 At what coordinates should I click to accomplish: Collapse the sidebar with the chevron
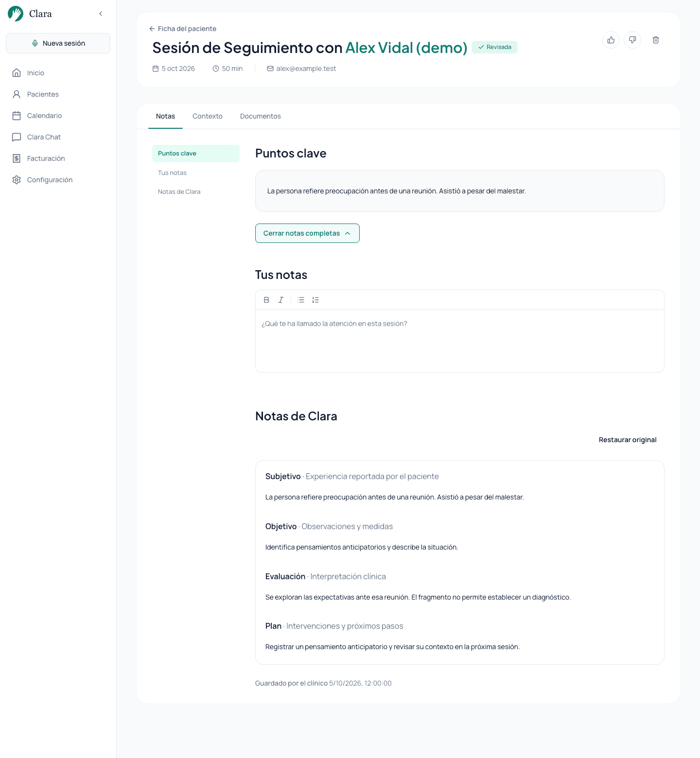tap(101, 14)
